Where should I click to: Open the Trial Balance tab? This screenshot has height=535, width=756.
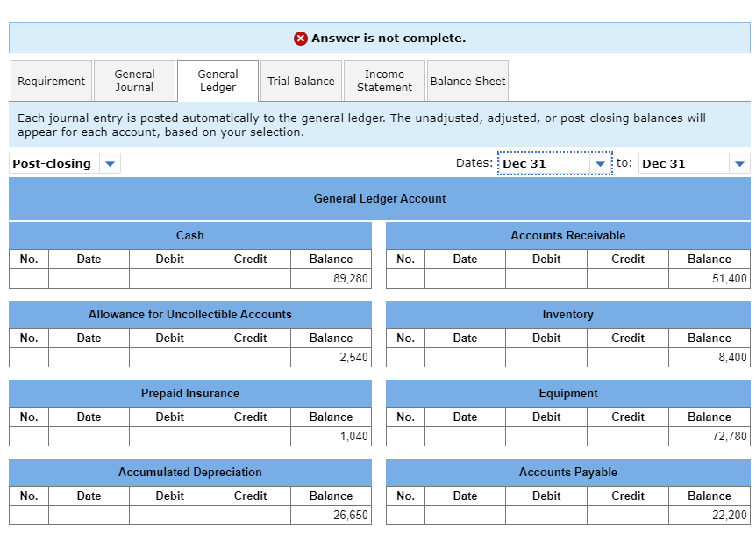tap(302, 81)
